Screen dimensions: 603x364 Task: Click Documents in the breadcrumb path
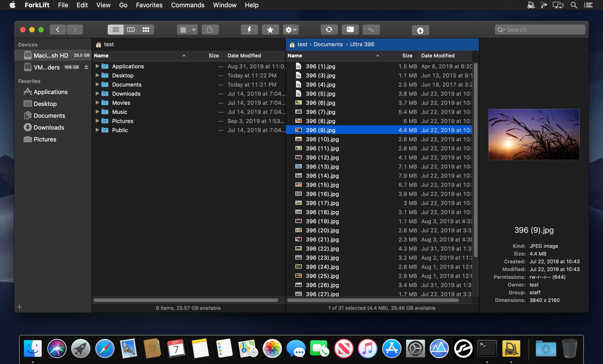tap(328, 44)
